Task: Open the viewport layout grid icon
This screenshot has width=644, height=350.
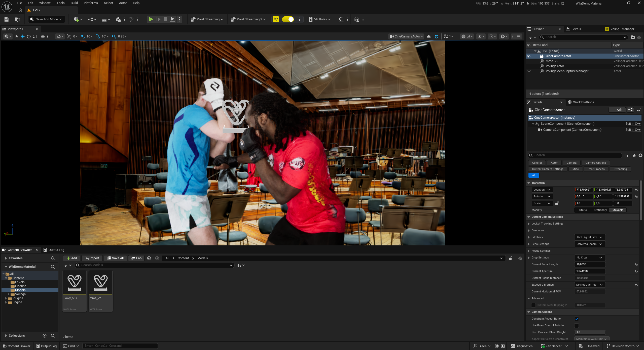Action: pyautogui.click(x=519, y=36)
